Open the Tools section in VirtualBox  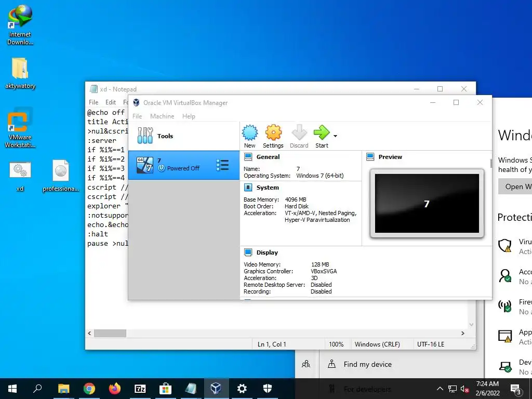coord(184,136)
